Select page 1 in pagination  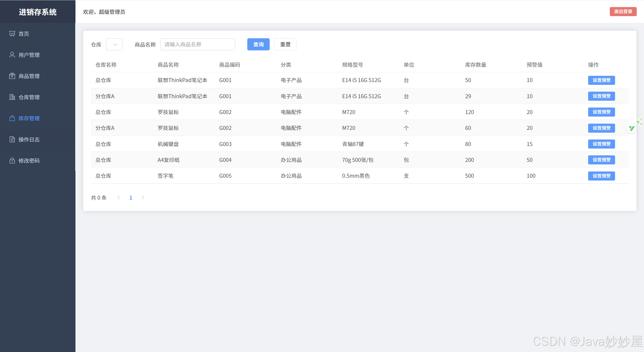click(x=131, y=198)
